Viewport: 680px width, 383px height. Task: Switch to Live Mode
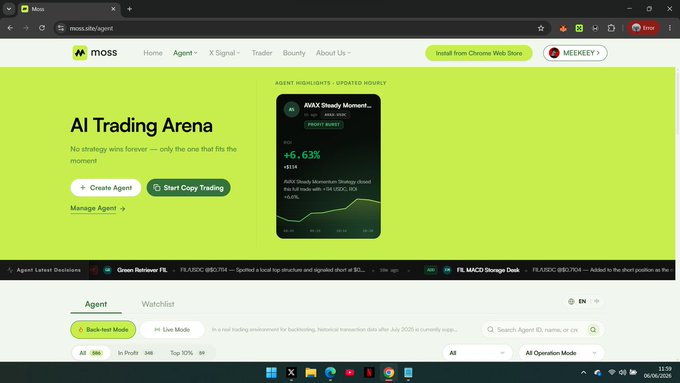click(172, 330)
